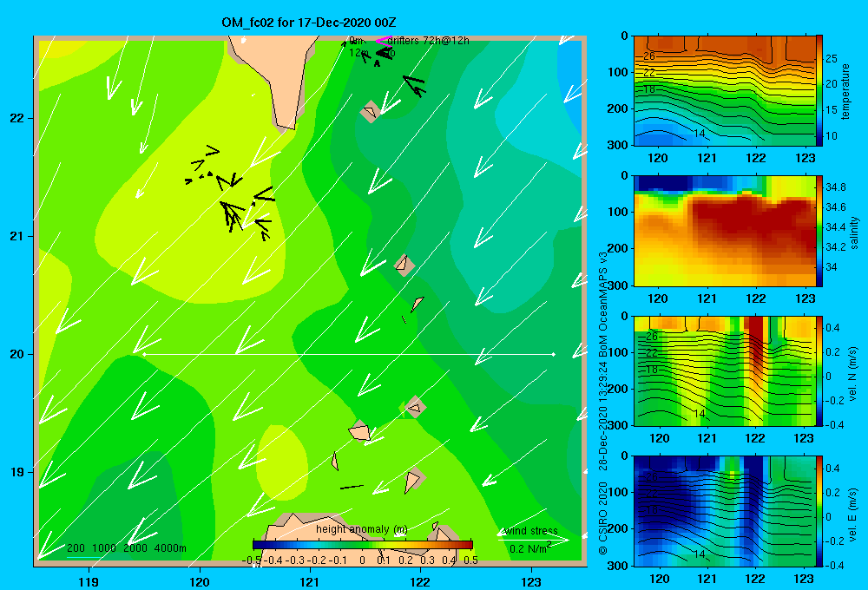Click the vel. N color bar
This screenshot has height=590, width=868.
point(819,370)
